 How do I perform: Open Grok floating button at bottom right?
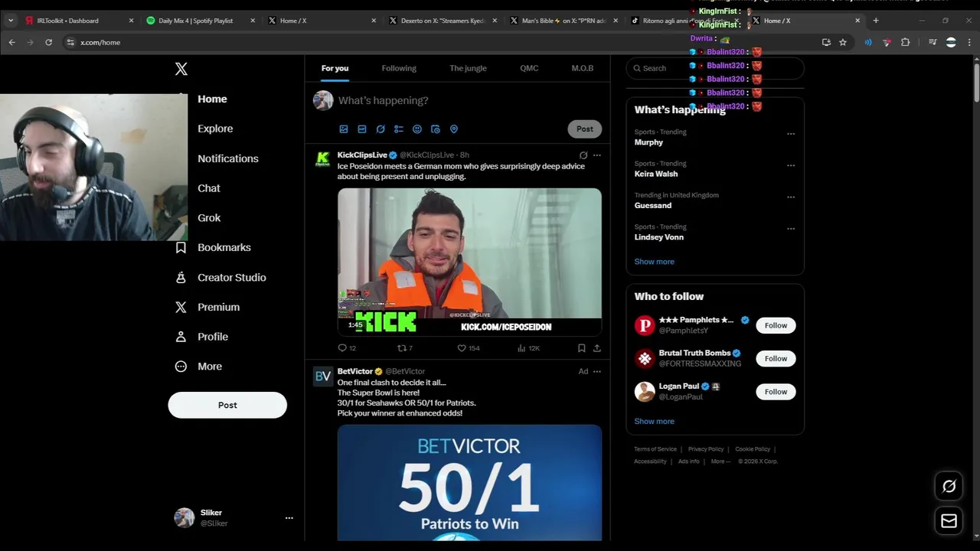tap(949, 486)
